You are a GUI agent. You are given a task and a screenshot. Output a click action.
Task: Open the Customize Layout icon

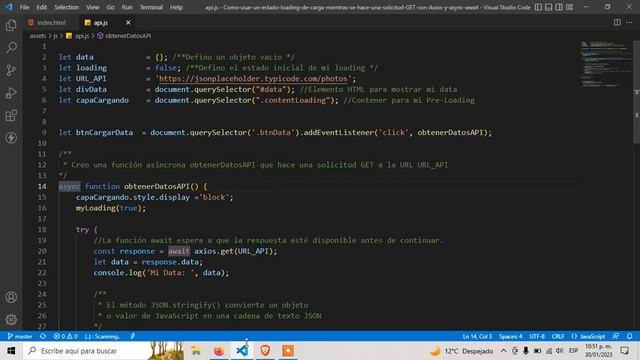click(x=569, y=7)
